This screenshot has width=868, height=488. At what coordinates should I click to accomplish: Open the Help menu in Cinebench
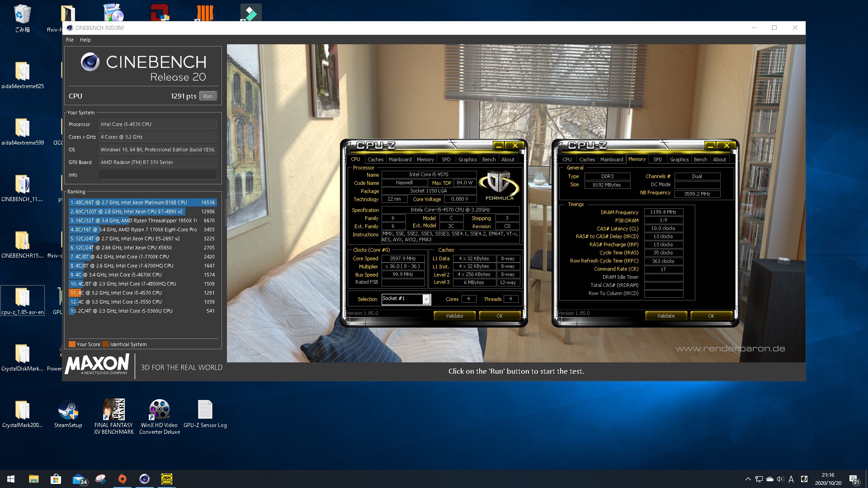pos(85,40)
